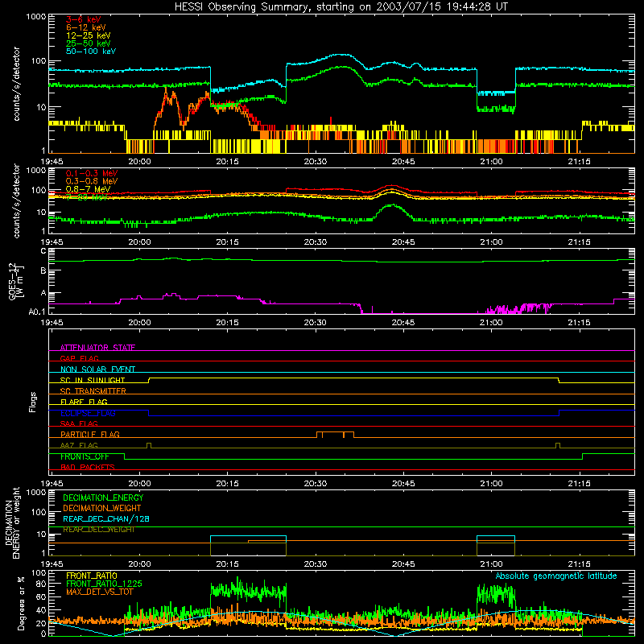This screenshot has height=644, width=644.
Task: Select the REAR_DEC_CHAN/128 legend label
Action: click(x=106, y=518)
